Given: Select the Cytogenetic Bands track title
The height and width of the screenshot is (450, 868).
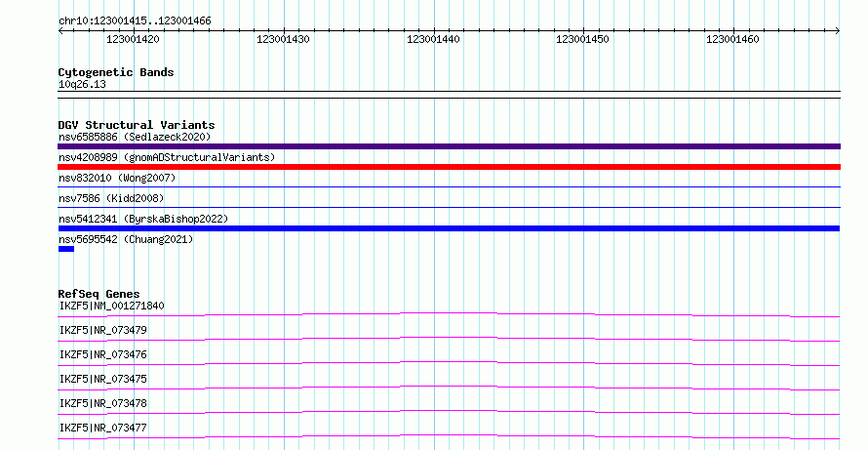Looking at the screenshot, I should (x=116, y=72).
